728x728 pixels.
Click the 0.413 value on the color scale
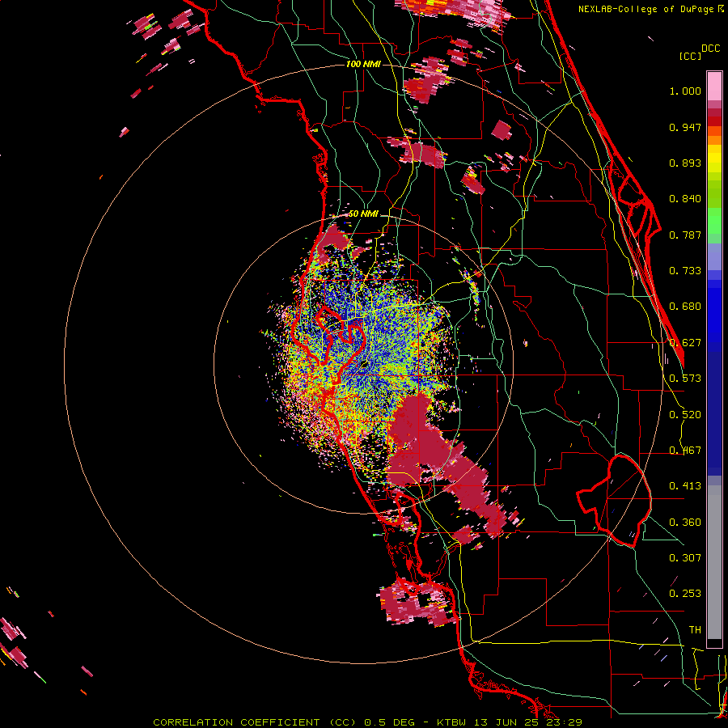[x=685, y=486]
